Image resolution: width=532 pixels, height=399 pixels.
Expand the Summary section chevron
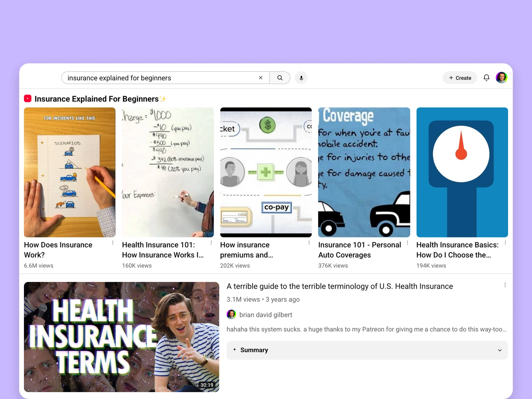pyautogui.click(x=500, y=350)
